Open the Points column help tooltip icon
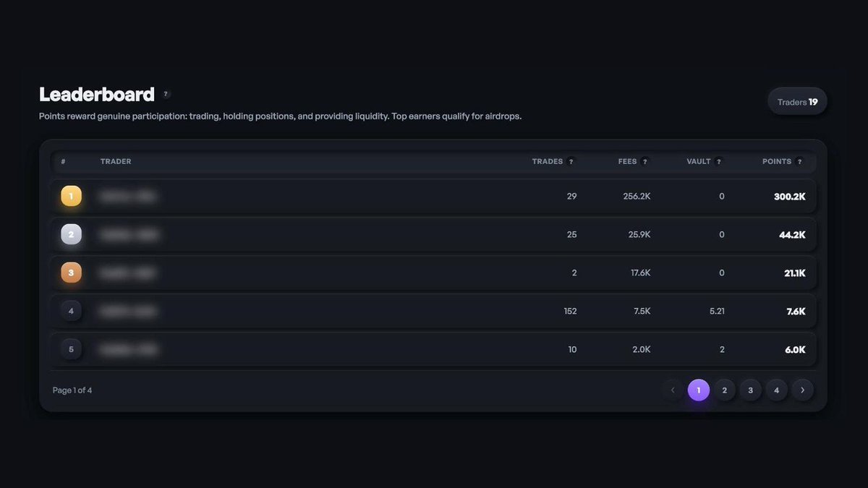This screenshot has height=488, width=868. 799,162
